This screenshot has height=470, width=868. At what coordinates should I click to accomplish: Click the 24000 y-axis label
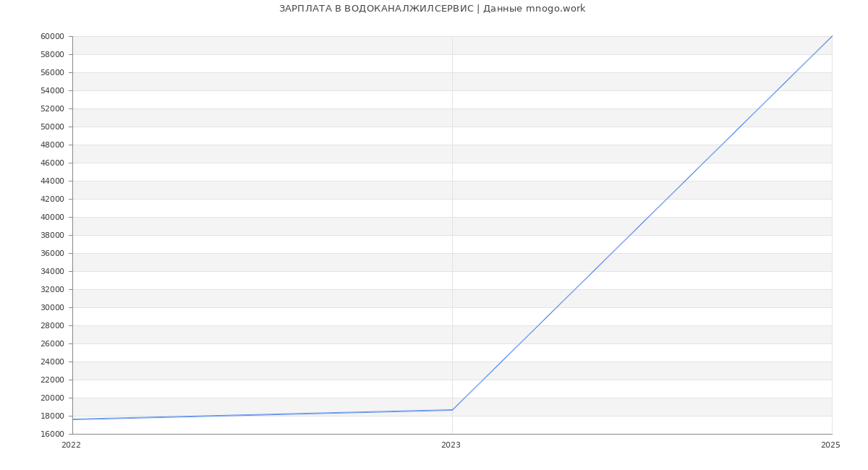point(53,362)
